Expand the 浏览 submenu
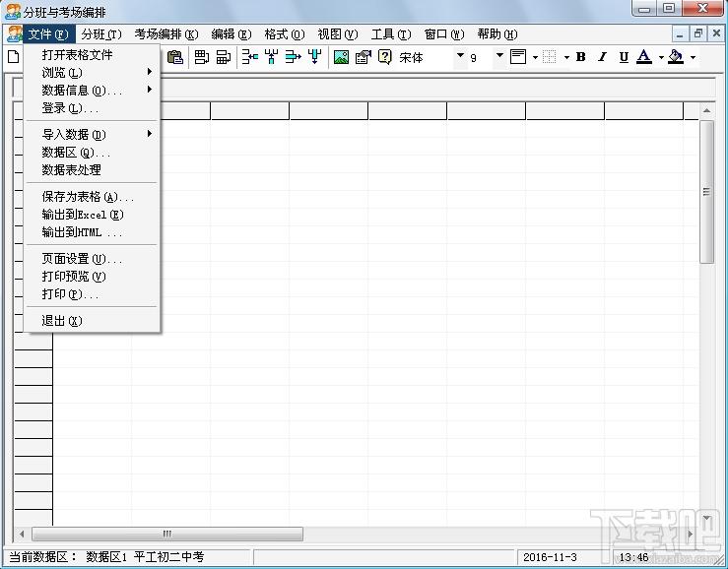The height and width of the screenshot is (569, 728). click(x=93, y=72)
